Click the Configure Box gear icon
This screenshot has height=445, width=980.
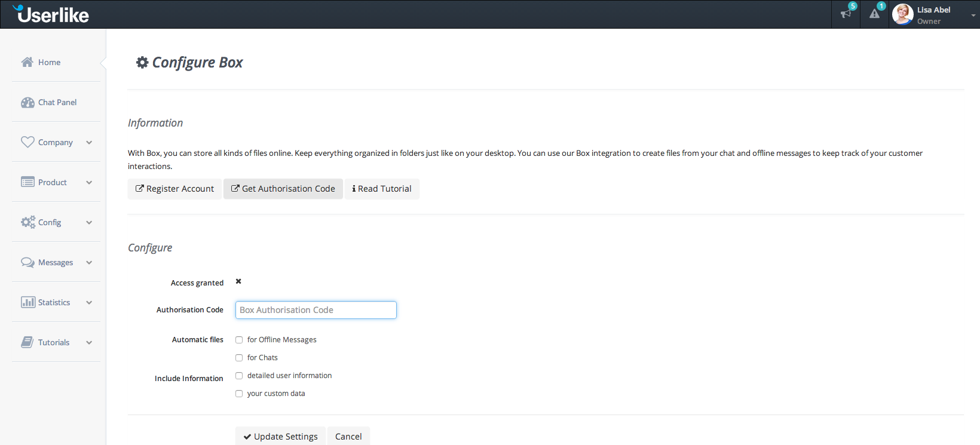point(142,62)
